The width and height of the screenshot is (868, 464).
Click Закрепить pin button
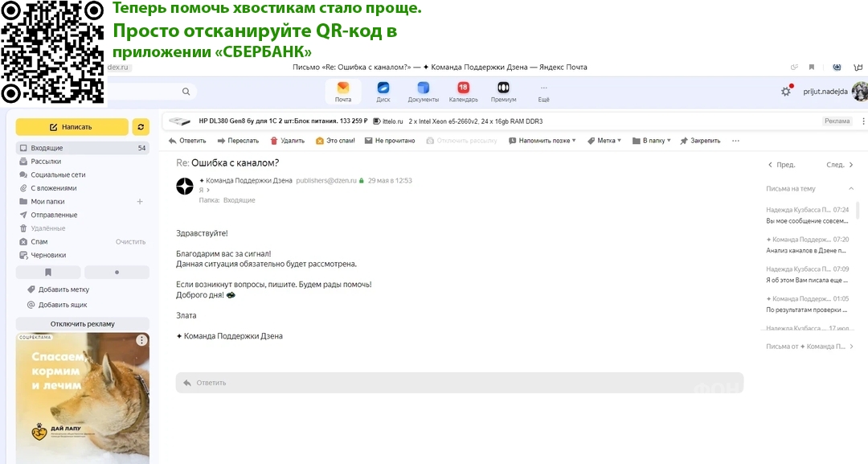point(700,141)
